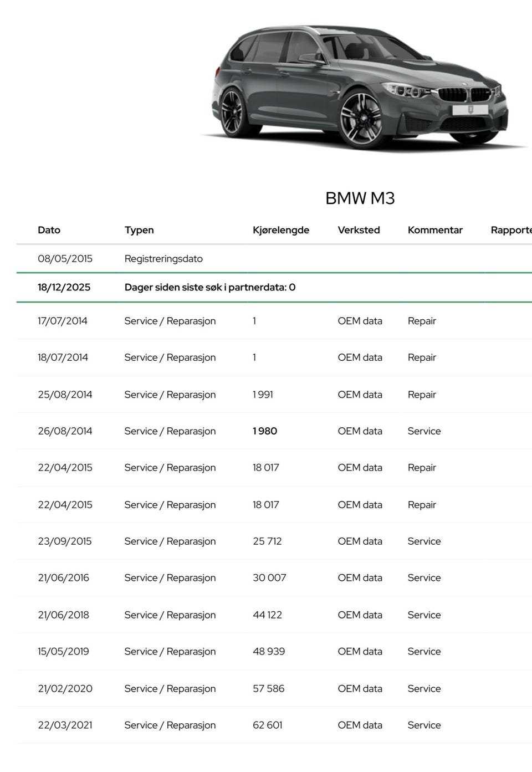This screenshot has width=532, height=772.
Task: Click OEM data in the 25/08/2014 row
Action: click(x=360, y=395)
